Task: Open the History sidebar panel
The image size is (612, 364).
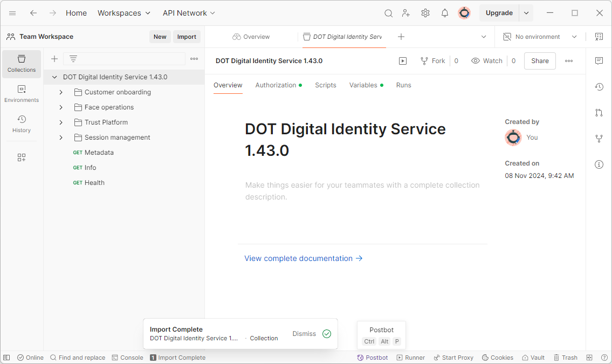Action: pos(22,124)
